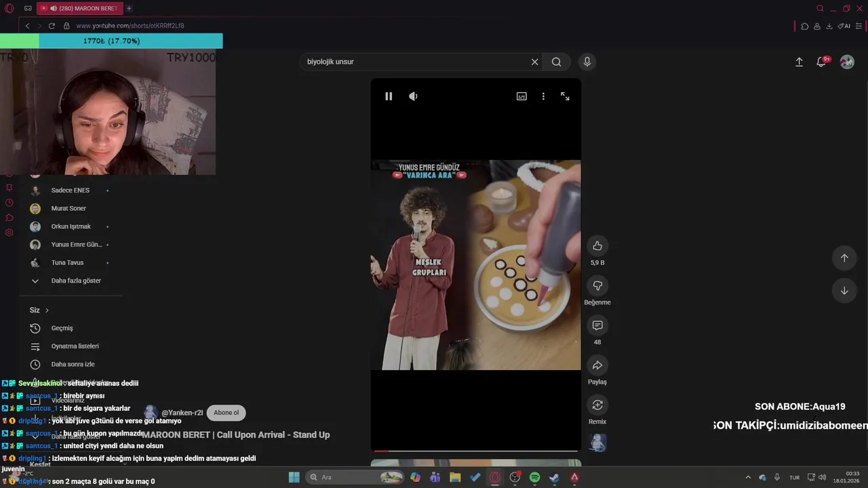Open Spotify from the taskbar

coord(534,477)
